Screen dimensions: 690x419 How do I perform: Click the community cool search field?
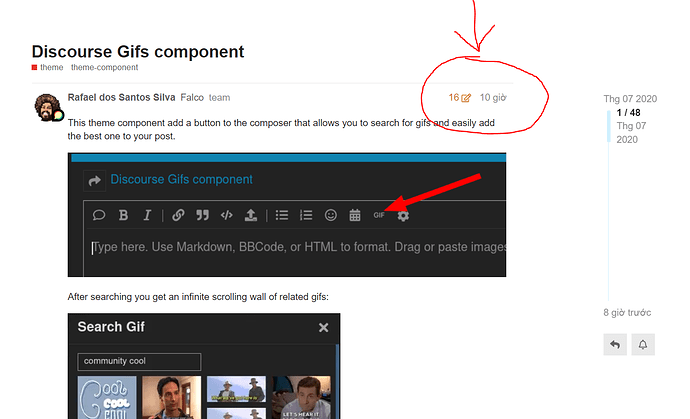139,361
